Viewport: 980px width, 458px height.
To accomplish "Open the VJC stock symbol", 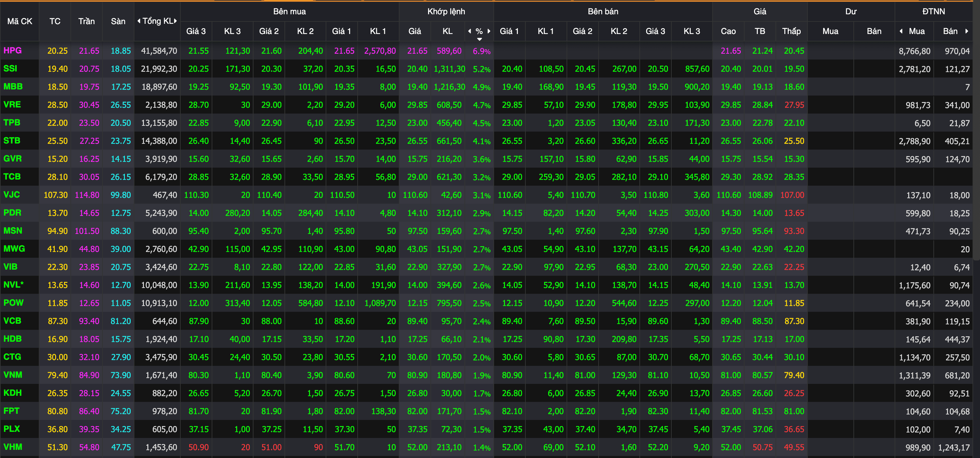I will click(x=12, y=194).
